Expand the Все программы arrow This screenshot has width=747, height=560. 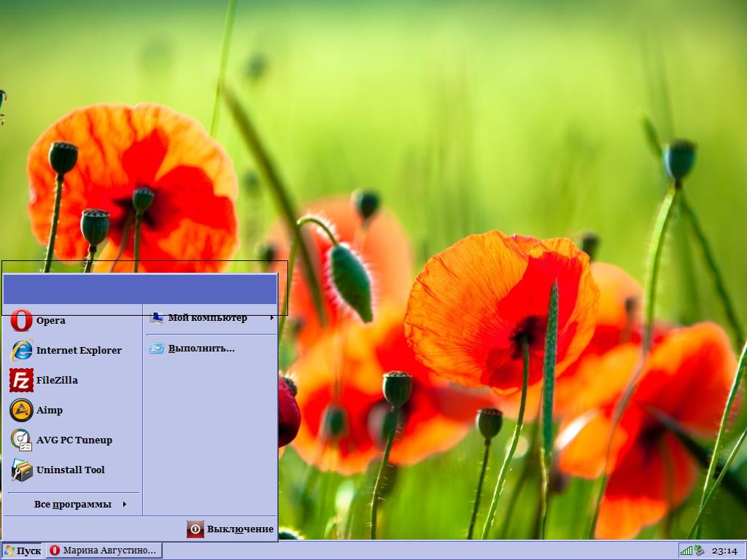tap(124, 505)
